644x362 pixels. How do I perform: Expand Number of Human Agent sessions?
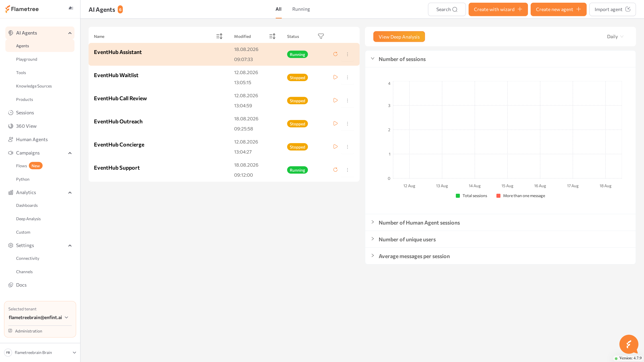[x=372, y=222]
